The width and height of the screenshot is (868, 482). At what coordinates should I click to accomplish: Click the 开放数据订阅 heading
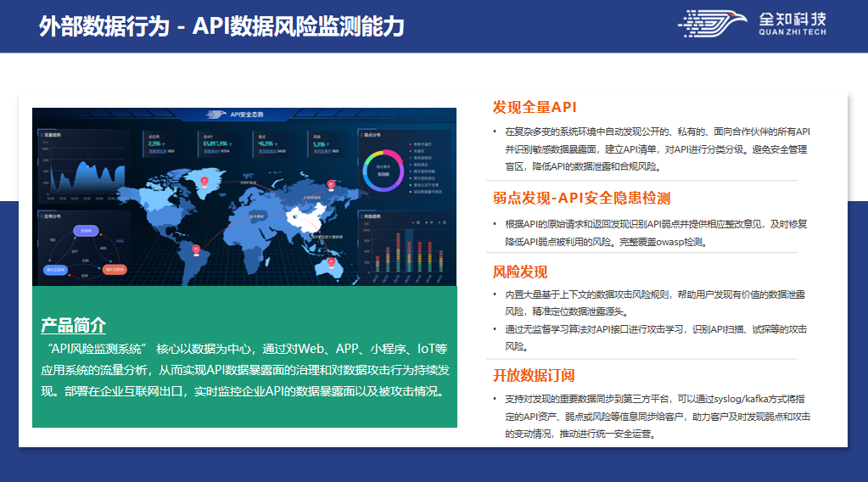534,375
